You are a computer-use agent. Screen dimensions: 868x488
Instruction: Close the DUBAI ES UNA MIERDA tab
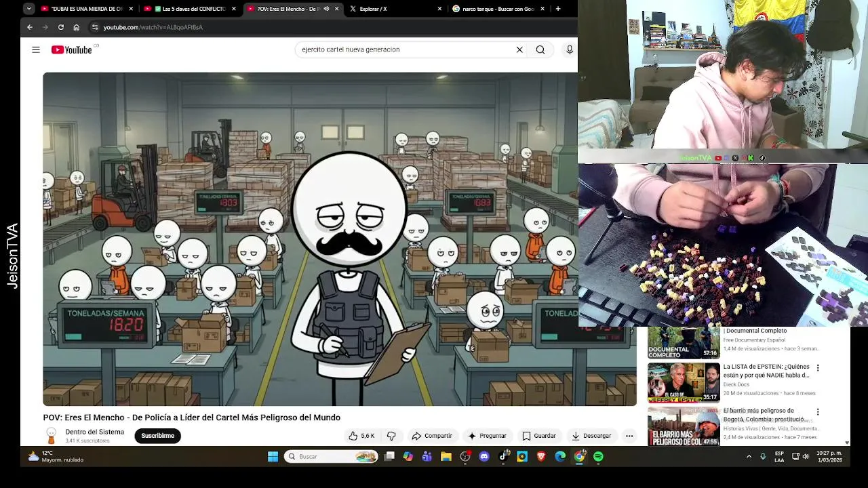pos(131,9)
